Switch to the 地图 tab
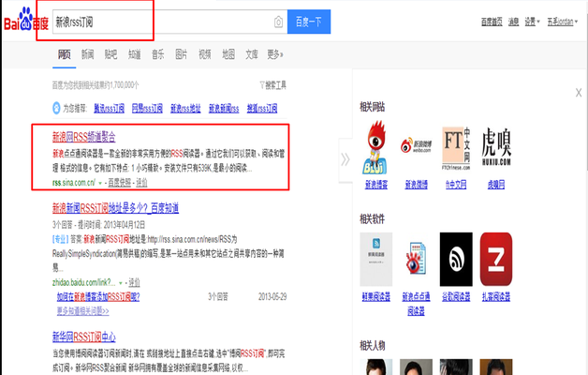 [x=228, y=54]
